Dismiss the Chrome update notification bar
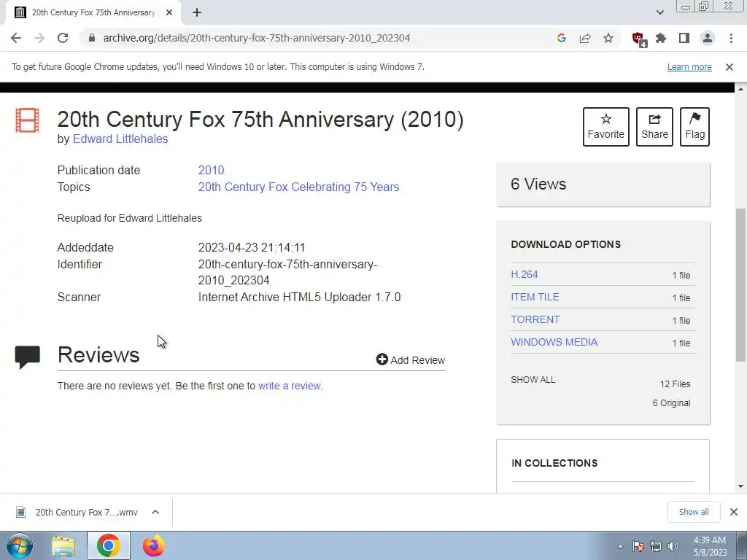The width and height of the screenshot is (747, 560). (729, 67)
